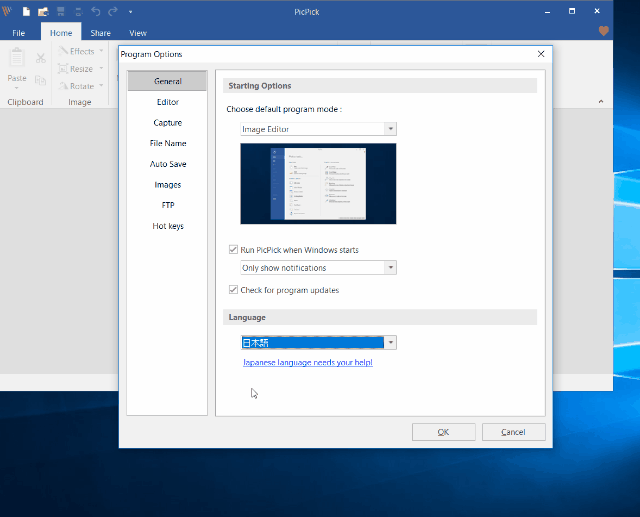Click the program mode preview thumbnail
This screenshot has width=640, height=517.
[318, 183]
